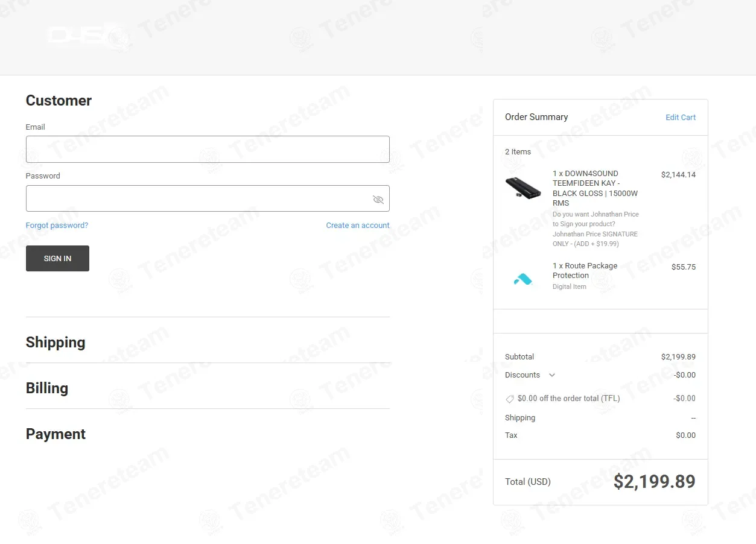The height and width of the screenshot is (544, 756).
Task: Click inside the Email field
Action: pos(208,149)
